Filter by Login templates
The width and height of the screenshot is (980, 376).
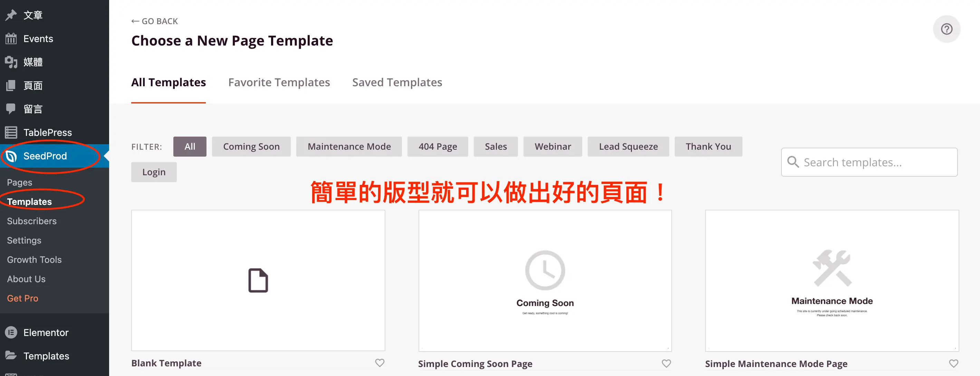click(154, 172)
